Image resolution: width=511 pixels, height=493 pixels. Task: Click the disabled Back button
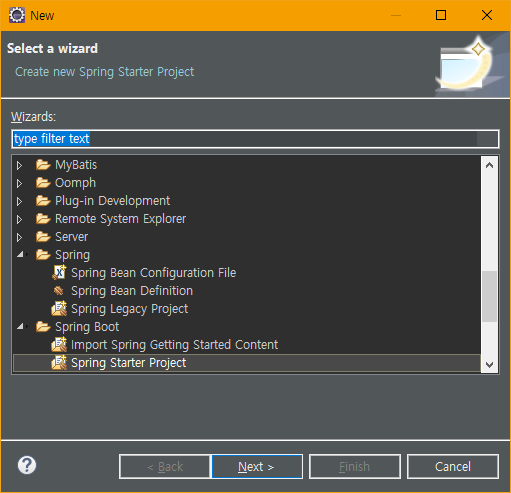[x=165, y=466]
